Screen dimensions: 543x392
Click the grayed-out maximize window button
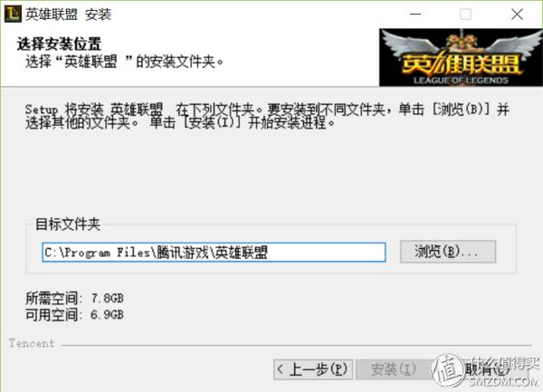[x=465, y=14]
